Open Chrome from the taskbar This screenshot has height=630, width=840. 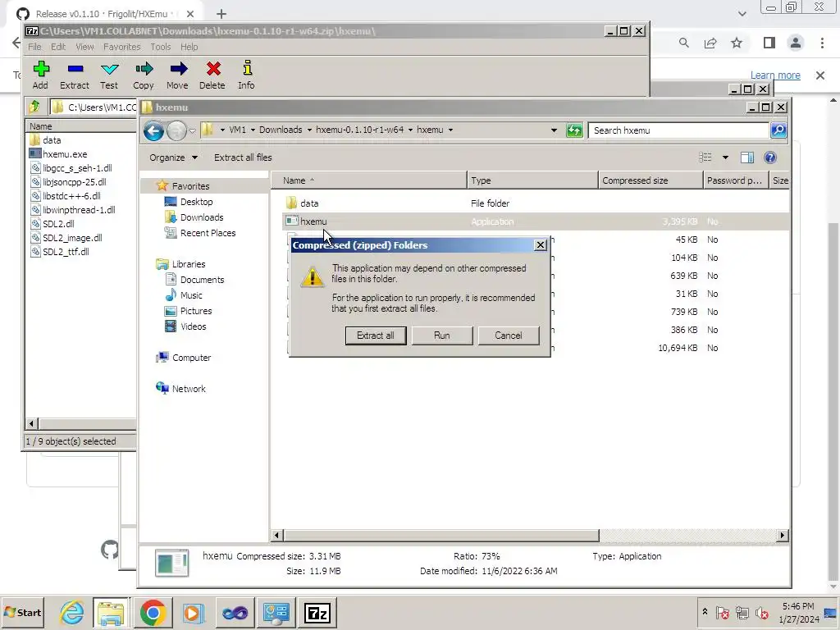click(153, 613)
